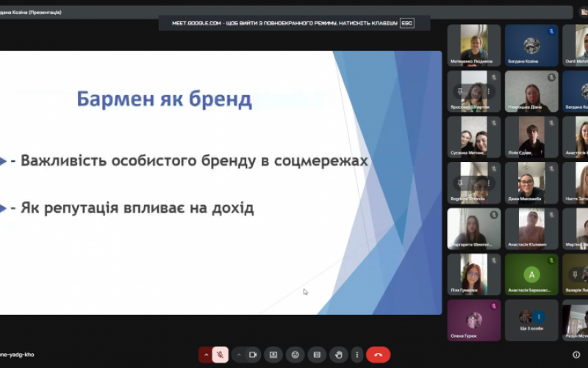Select the 'Ще 3 особи' participants tile
The image size is (588, 368).
(x=531, y=320)
